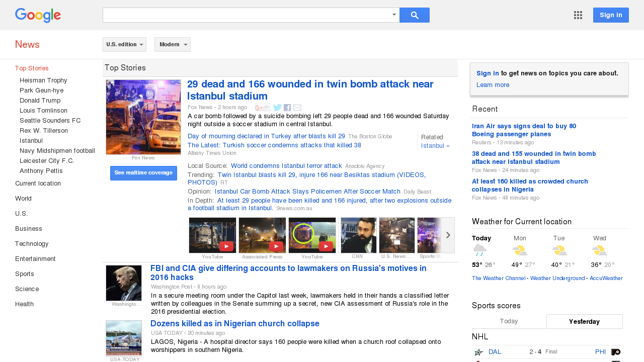Open Day of mourning Turkey article

266,136
